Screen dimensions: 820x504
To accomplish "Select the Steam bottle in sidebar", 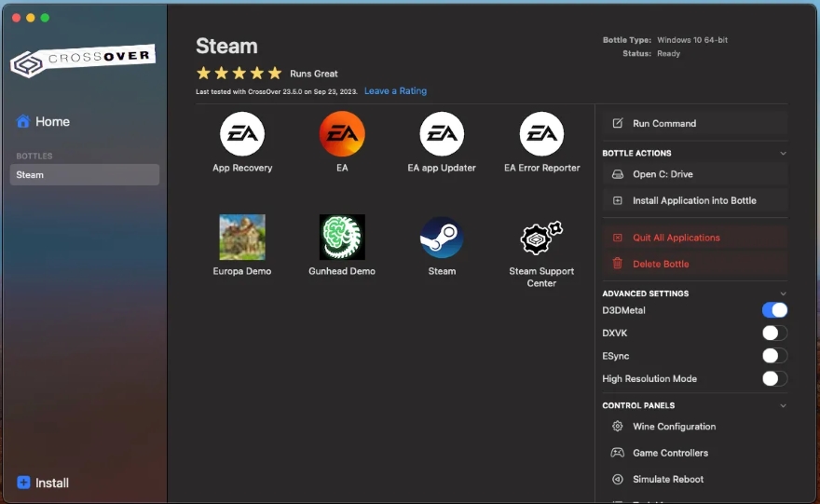I will pyautogui.click(x=84, y=175).
